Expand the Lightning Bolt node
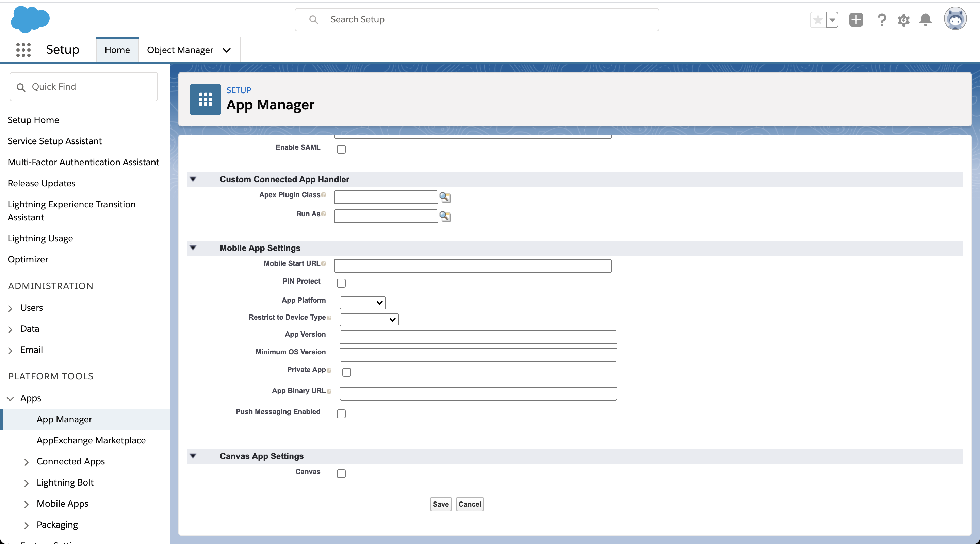 (x=26, y=483)
